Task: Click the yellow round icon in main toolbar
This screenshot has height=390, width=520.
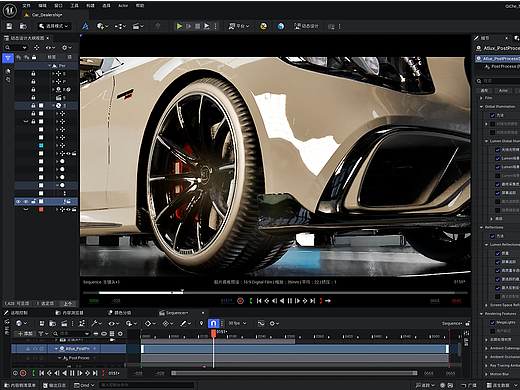Action: point(263,26)
